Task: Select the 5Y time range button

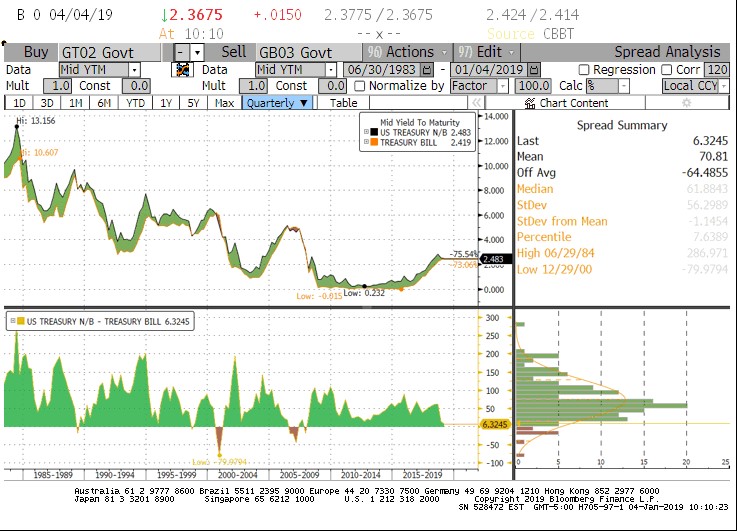Action: tap(194, 103)
